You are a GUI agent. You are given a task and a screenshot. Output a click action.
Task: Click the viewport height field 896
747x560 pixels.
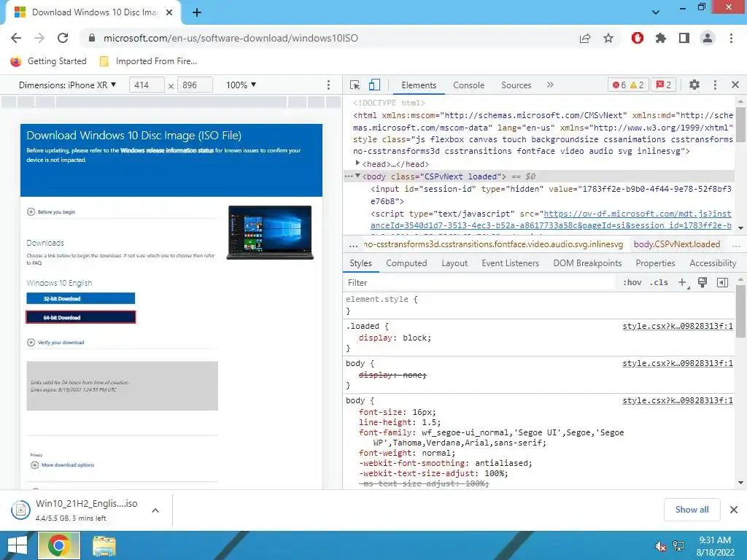pos(194,85)
